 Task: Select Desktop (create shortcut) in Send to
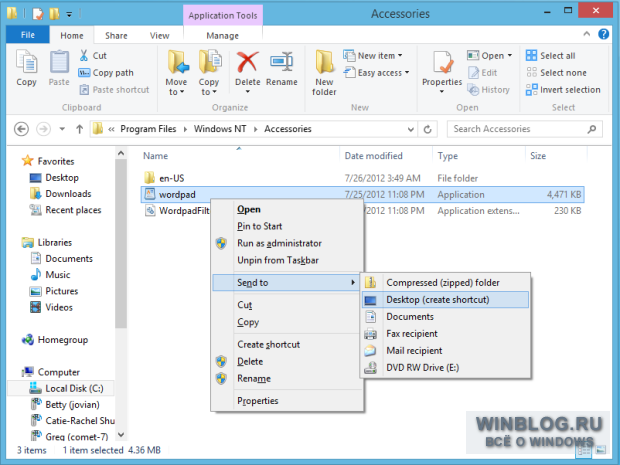445,300
